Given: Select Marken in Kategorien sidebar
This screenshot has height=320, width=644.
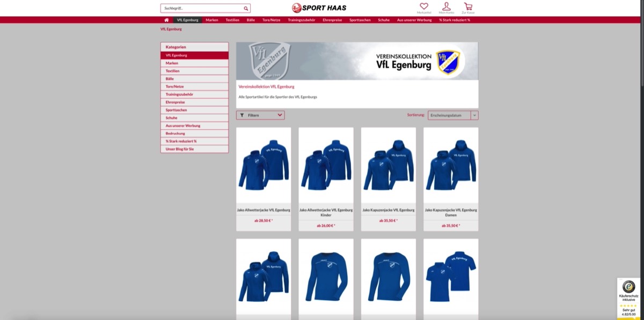Looking at the screenshot, I should pyautogui.click(x=194, y=63).
